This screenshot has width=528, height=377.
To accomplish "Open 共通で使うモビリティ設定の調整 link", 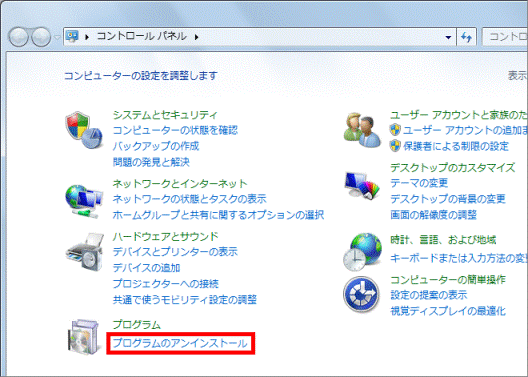I will [x=185, y=300].
